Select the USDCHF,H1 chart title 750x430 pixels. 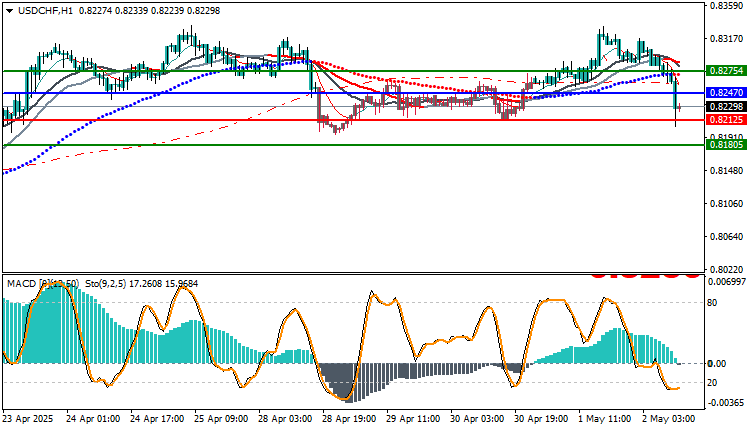(x=45, y=11)
